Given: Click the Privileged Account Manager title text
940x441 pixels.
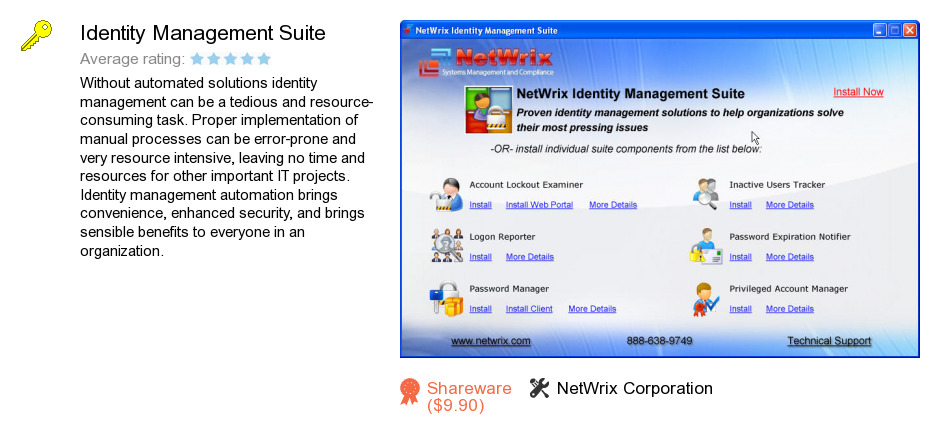Looking at the screenshot, I should [788, 289].
